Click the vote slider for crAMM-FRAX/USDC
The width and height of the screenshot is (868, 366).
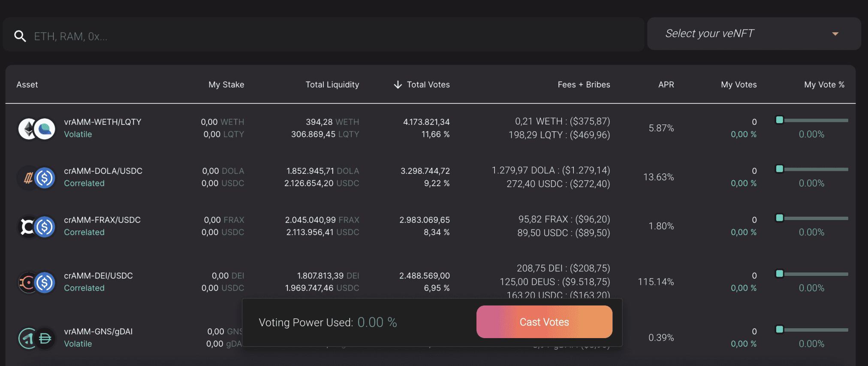(x=814, y=218)
